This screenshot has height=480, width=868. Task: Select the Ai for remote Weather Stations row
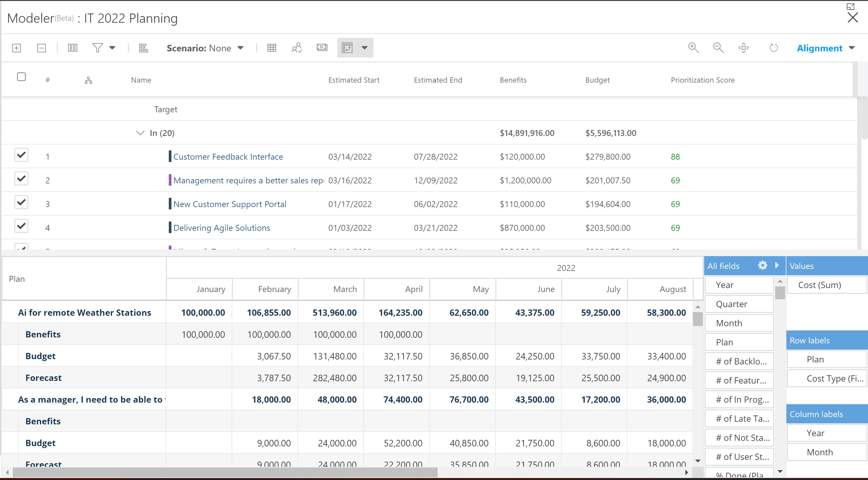[x=84, y=313]
